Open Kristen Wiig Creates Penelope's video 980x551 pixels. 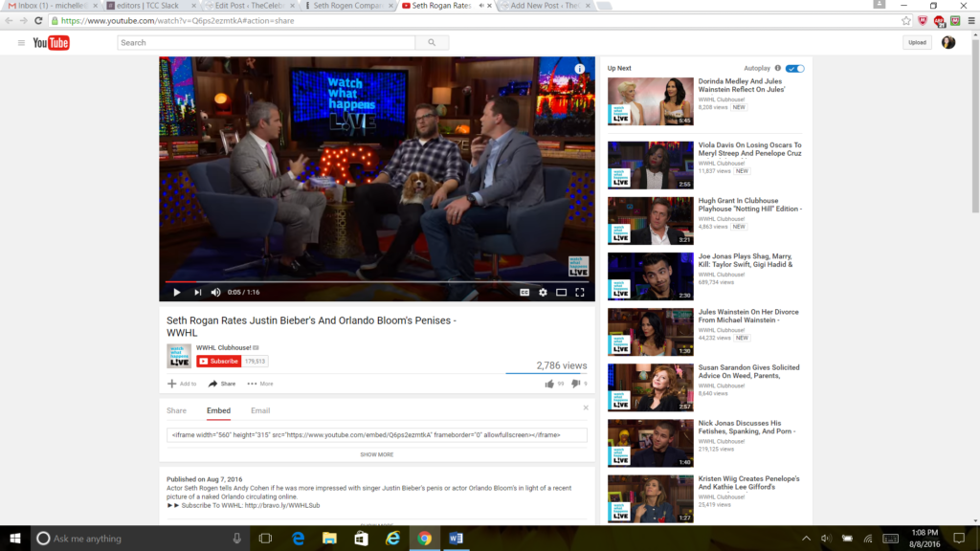pos(748,482)
